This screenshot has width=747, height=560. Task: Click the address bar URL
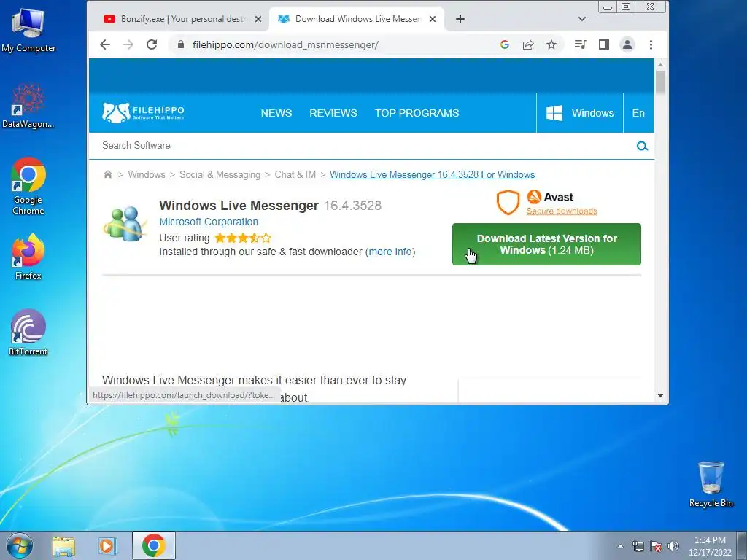(x=285, y=44)
